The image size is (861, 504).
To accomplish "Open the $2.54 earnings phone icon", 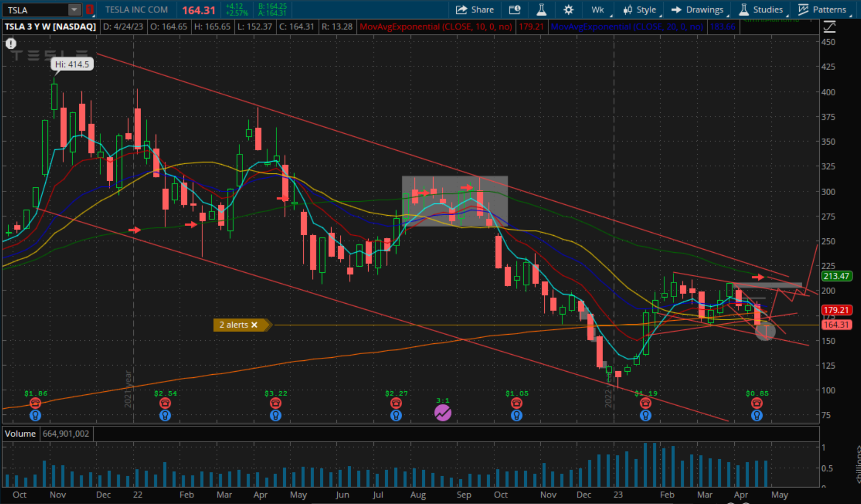I will [x=165, y=403].
